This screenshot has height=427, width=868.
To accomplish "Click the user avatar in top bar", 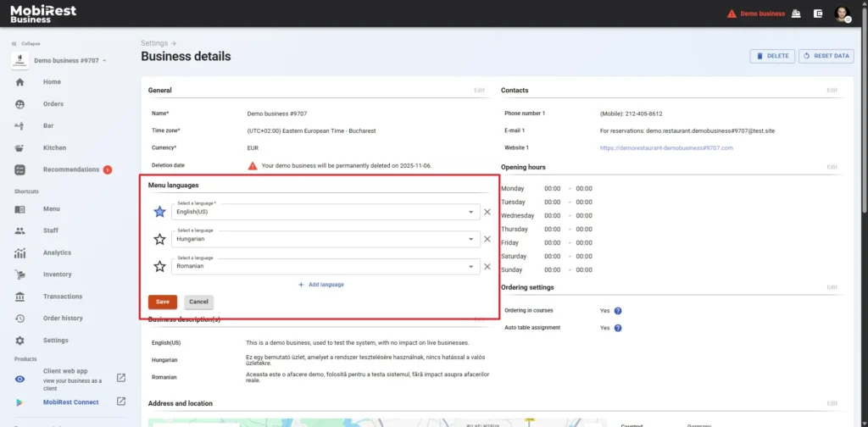I will (x=842, y=14).
